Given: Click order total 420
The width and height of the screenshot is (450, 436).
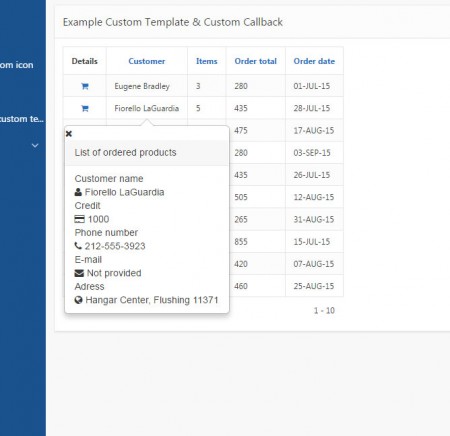Looking at the screenshot, I should coord(241,264).
